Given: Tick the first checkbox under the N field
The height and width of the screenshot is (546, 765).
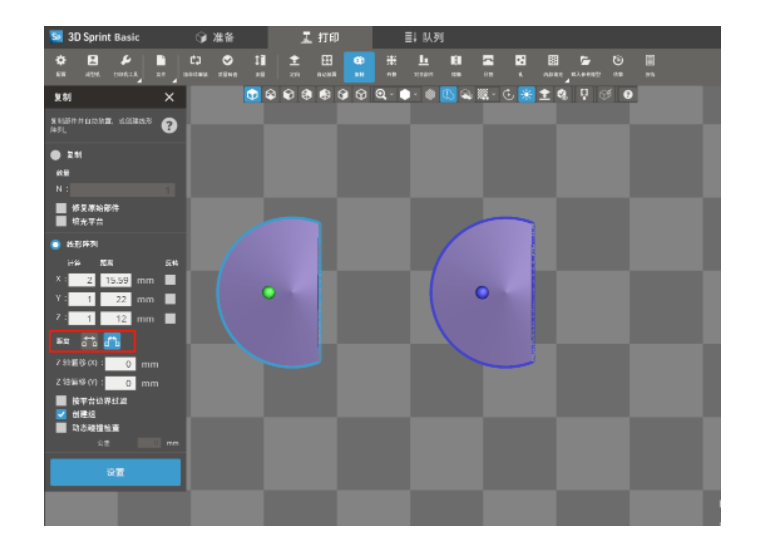Looking at the screenshot, I should (61, 208).
